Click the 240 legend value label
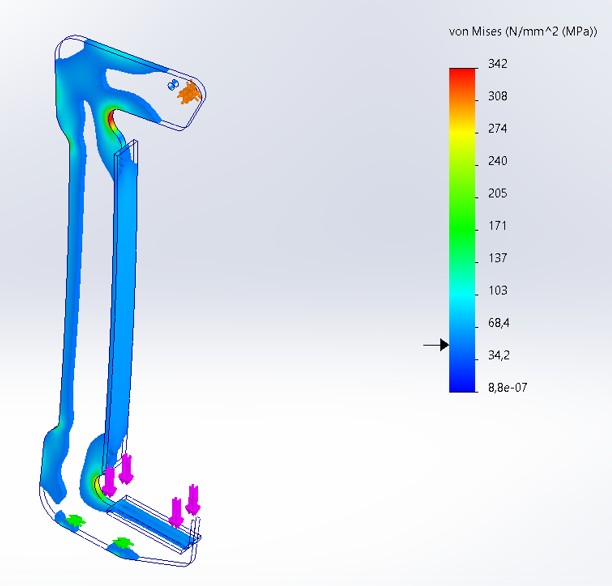 click(x=497, y=161)
